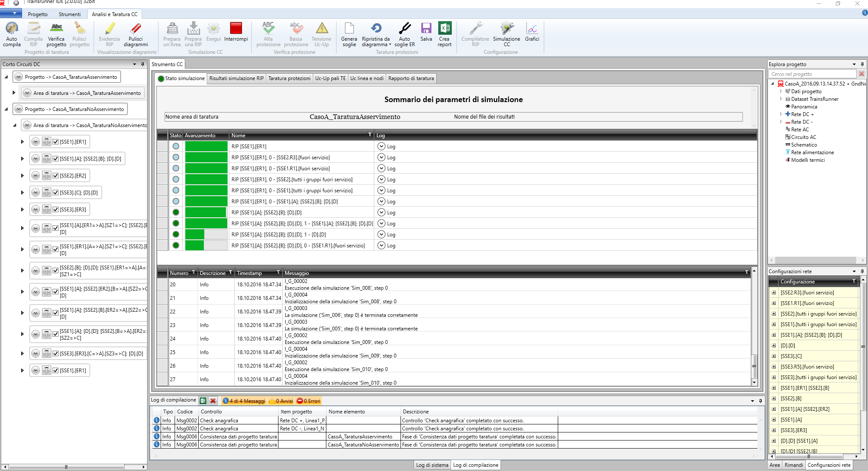Expand log of RIP [SSE1].[A]; [SSE2].[B]; [D].[D], 1 - [D].[D]
This screenshot has height=471, width=868.
(381, 234)
